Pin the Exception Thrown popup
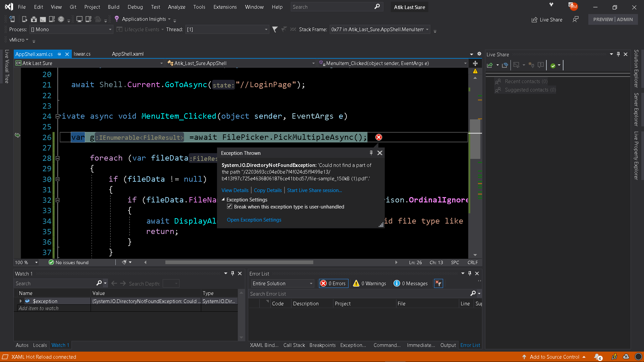644x362 pixels. click(371, 153)
